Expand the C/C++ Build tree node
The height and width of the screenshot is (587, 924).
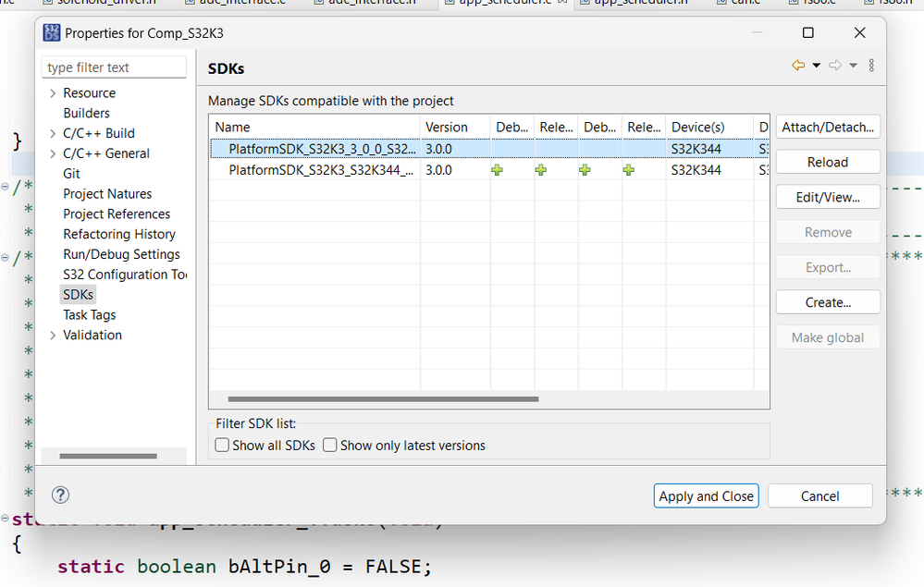[53, 134]
